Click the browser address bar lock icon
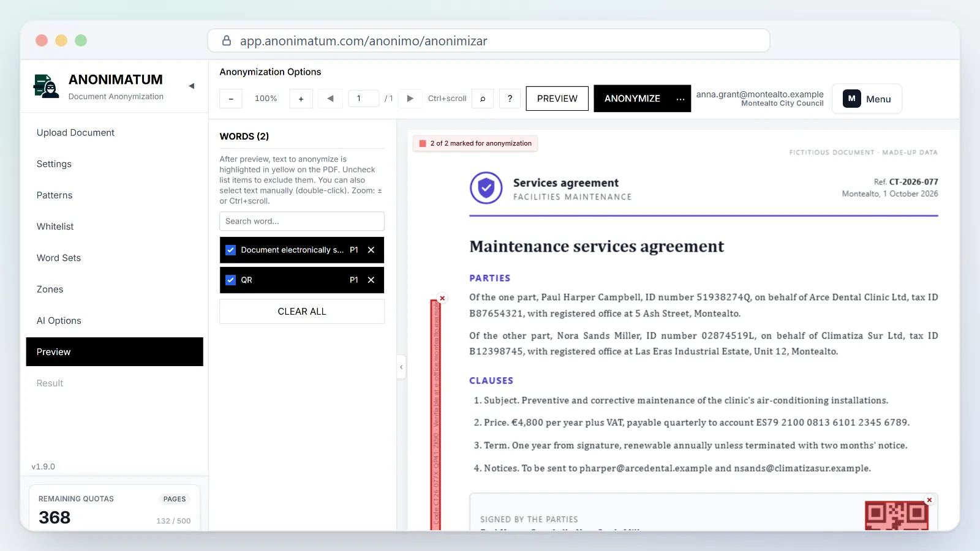The width and height of the screenshot is (980, 551). [227, 41]
